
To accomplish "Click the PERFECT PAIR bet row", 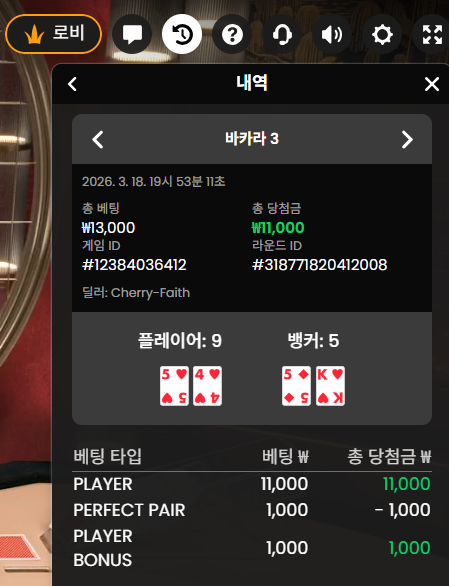I will click(252, 510).
